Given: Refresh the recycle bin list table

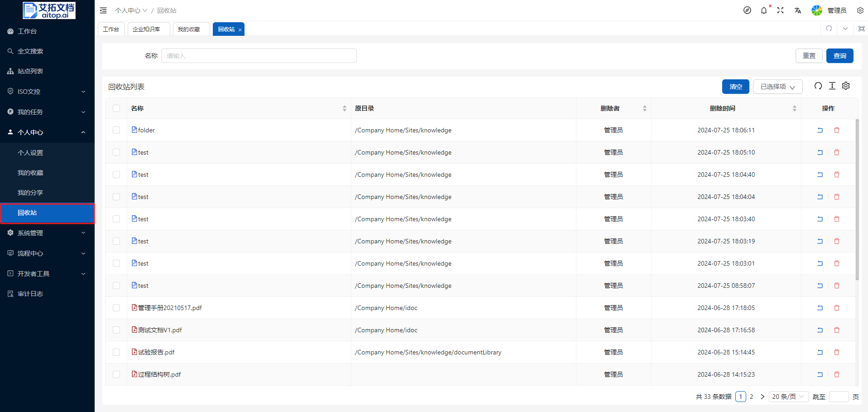Looking at the screenshot, I should 818,86.
